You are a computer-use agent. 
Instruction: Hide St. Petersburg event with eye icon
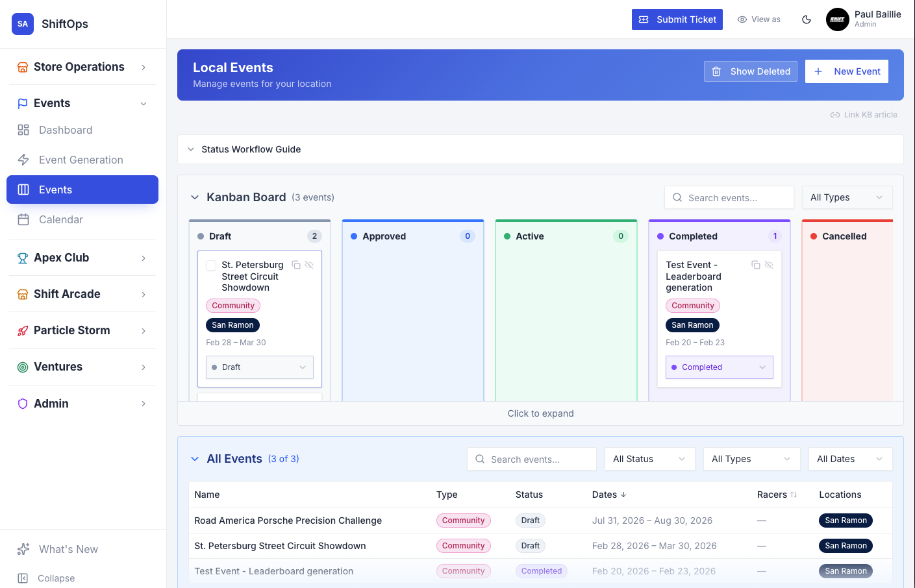(309, 265)
